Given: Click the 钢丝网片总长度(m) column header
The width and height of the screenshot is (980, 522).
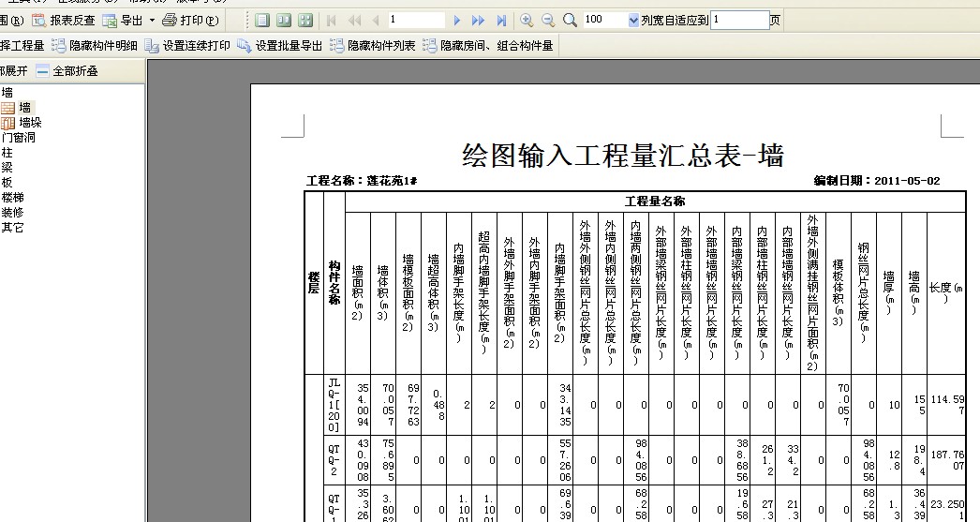Looking at the screenshot, I should [x=863, y=292].
